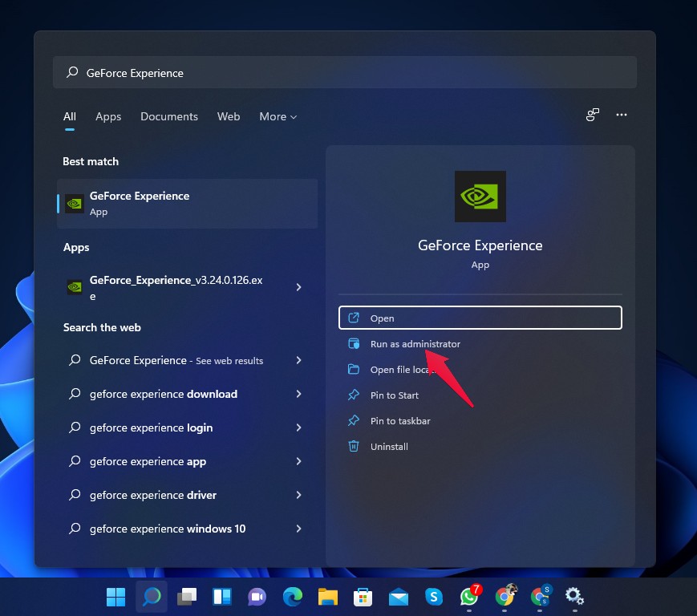The height and width of the screenshot is (616, 697).
Task: Expand the geforce experience driver arrow
Action: 298,495
